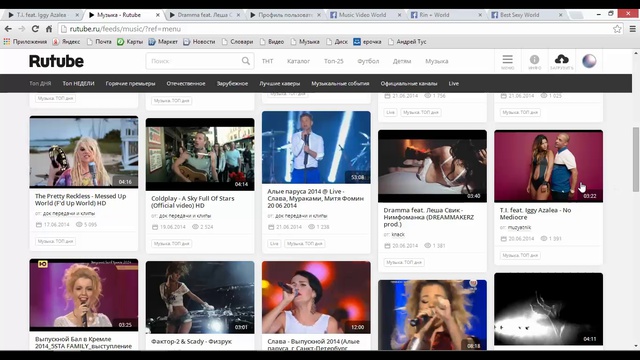Open ТНТ section
Image resolution: width=640 pixels, height=360 pixels.
pyautogui.click(x=267, y=61)
